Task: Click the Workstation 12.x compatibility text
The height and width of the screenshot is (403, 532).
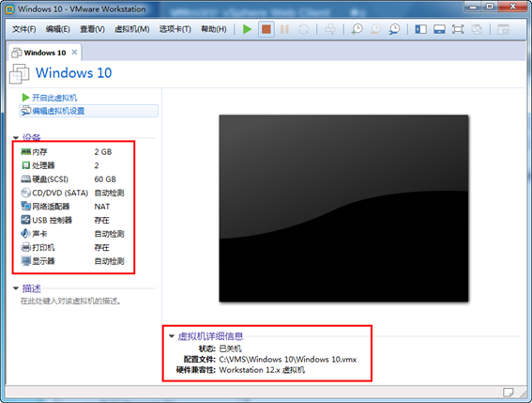Action: click(262, 370)
